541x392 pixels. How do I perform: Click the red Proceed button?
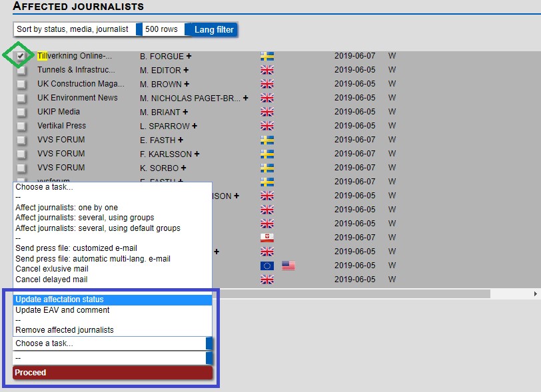click(x=112, y=373)
